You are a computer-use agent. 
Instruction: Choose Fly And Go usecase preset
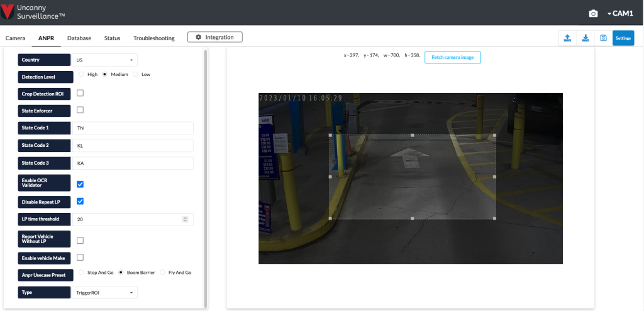click(x=162, y=273)
